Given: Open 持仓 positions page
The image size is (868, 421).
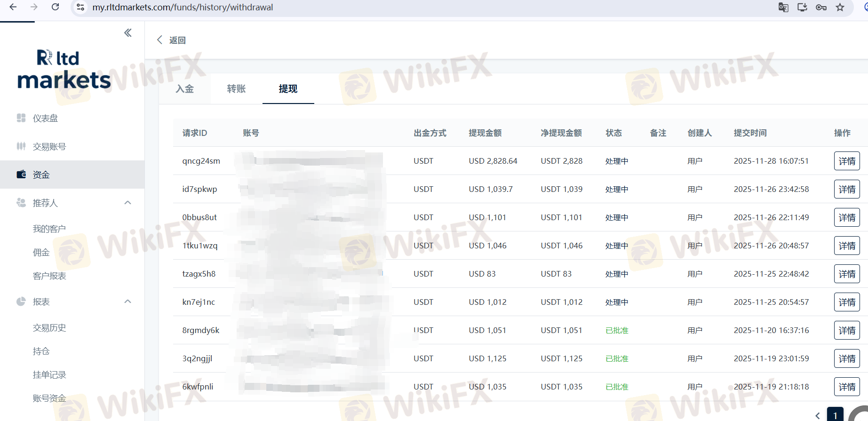Looking at the screenshot, I should pos(41,351).
